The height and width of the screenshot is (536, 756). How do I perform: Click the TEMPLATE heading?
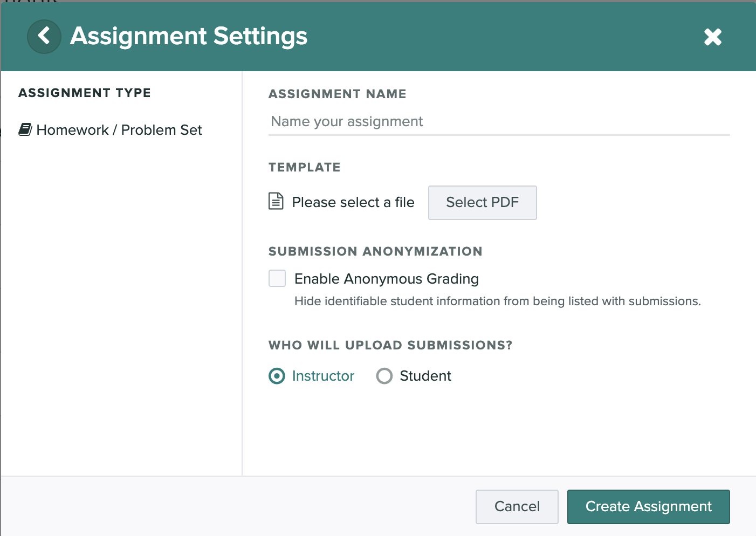(x=305, y=167)
